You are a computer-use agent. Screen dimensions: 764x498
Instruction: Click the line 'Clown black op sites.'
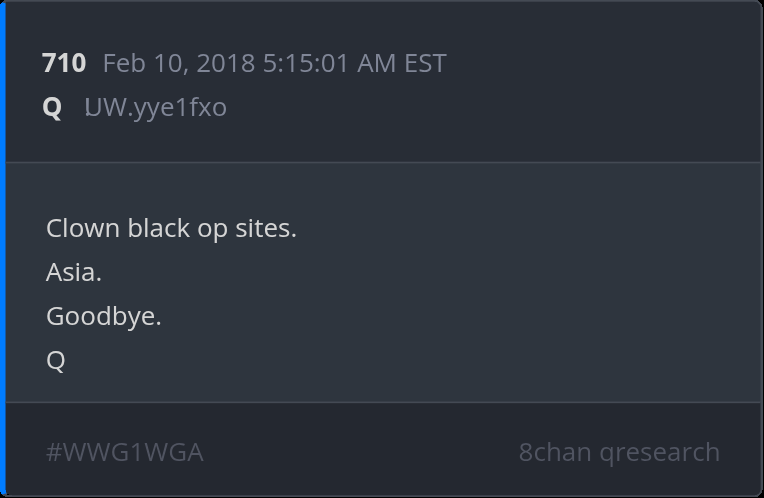(171, 228)
